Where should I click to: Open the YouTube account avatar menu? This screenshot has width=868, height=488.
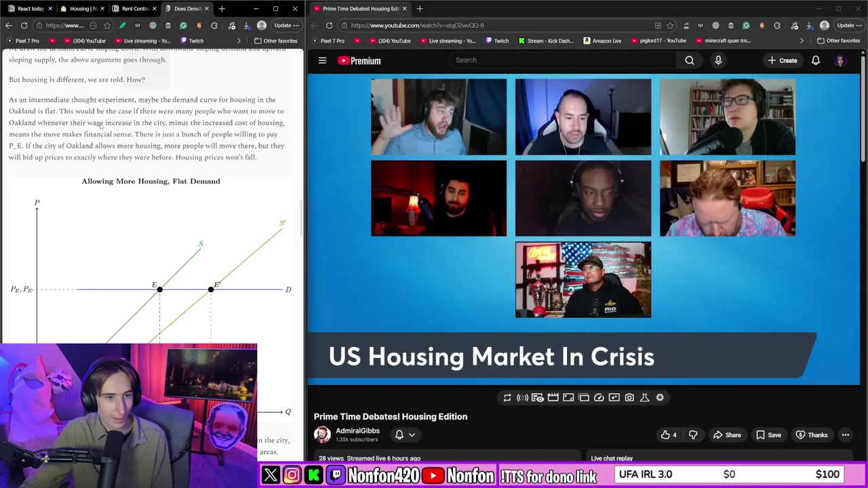pos(840,60)
